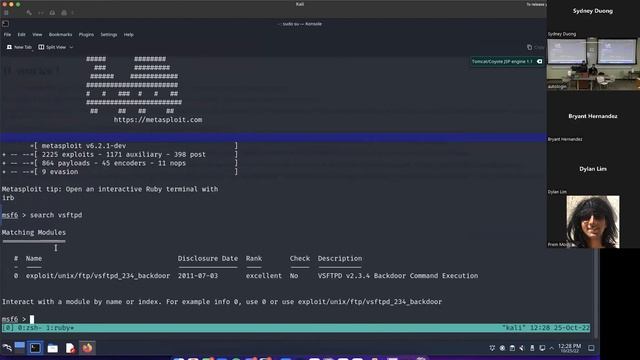Click the tmux 'kali' date-time status text
Viewport: 640px width, 360px height.
(545, 328)
